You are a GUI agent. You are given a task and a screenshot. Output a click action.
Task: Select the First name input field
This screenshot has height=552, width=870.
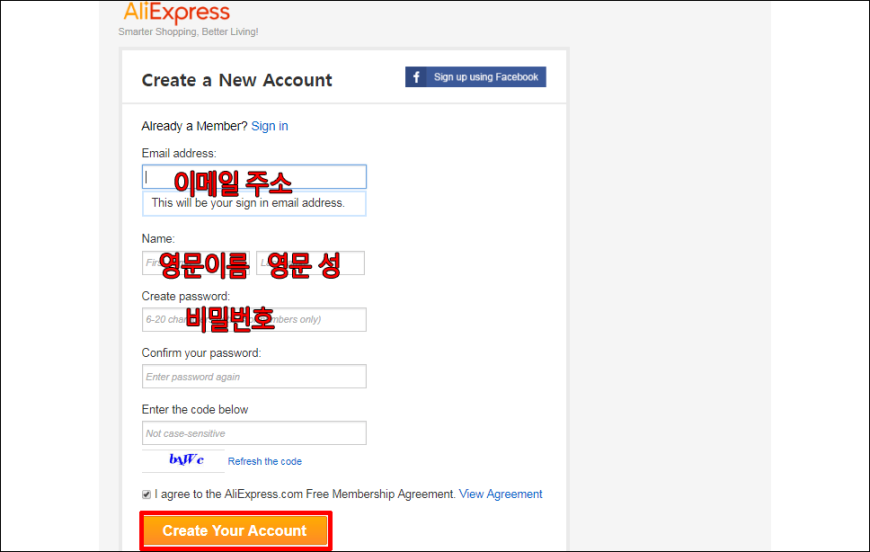coord(196,263)
